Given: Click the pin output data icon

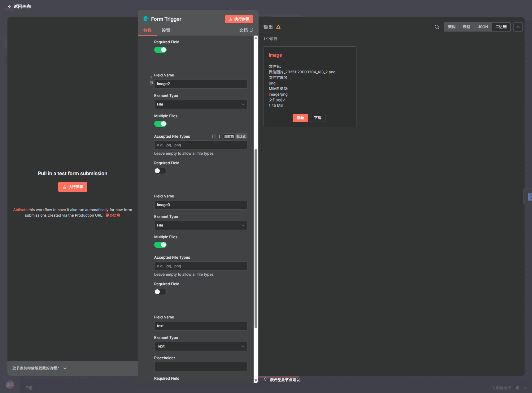Looking at the screenshot, I should click(518, 27).
